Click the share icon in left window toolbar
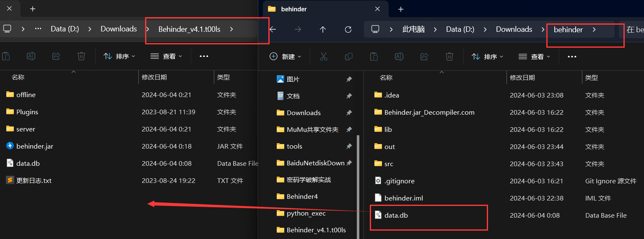This screenshot has width=644, height=239. click(x=56, y=56)
